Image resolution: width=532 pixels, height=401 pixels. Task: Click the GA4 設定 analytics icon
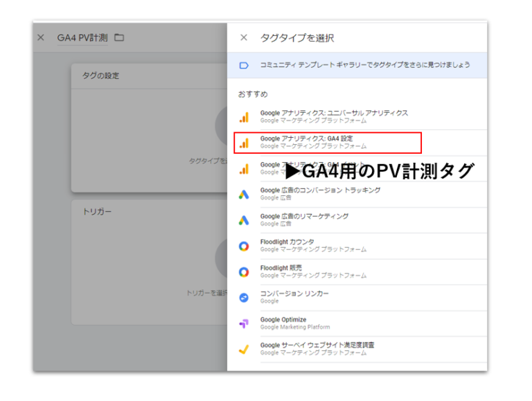tap(244, 143)
